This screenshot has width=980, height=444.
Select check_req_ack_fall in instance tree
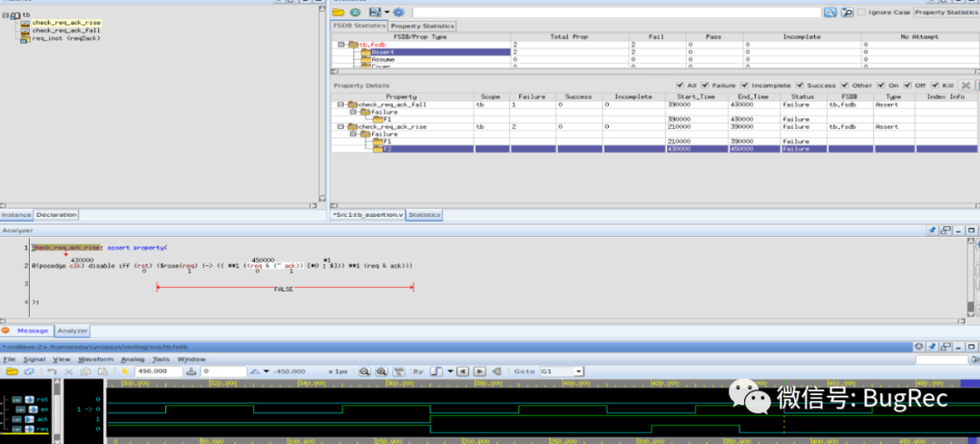[66, 30]
